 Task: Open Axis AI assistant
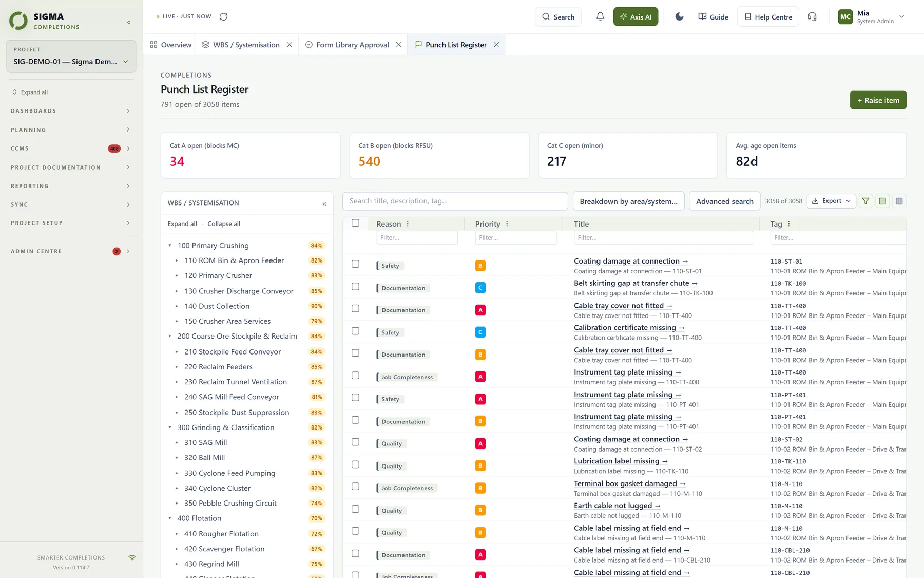(x=636, y=16)
